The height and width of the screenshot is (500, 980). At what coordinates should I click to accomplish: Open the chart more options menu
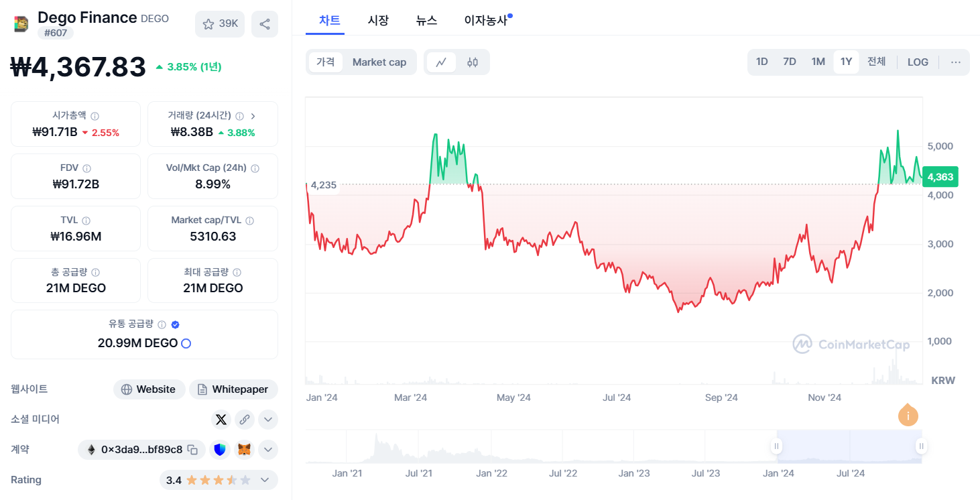point(956,62)
